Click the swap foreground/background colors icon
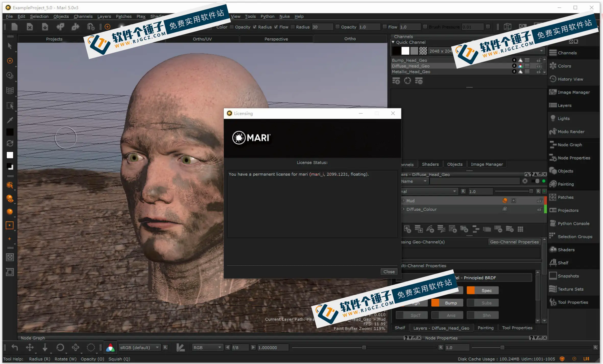 [x=10, y=143]
